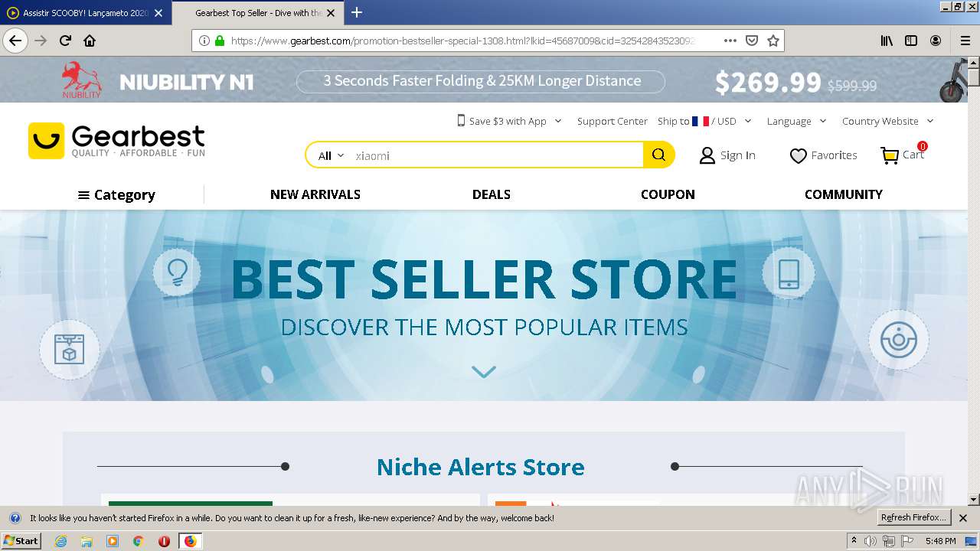Open COMMUNITY menu
This screenshot has width=980, height=551.
[x=844, y=194]
